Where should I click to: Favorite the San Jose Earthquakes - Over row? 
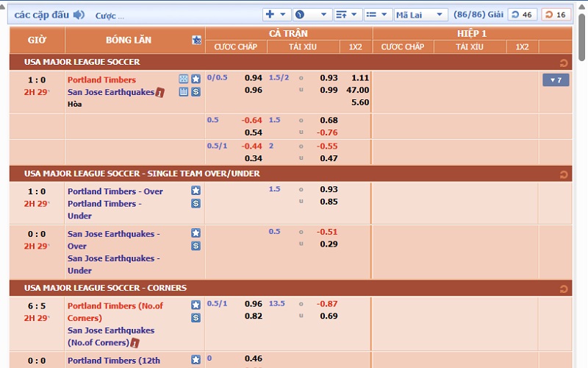[x=196, y=233]
